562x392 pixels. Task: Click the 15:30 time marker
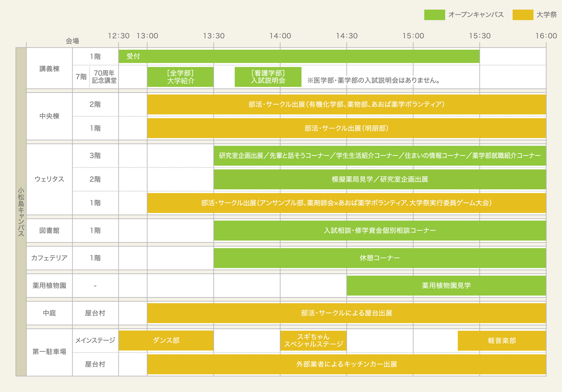pyautogui.click(x=479, y=36)
